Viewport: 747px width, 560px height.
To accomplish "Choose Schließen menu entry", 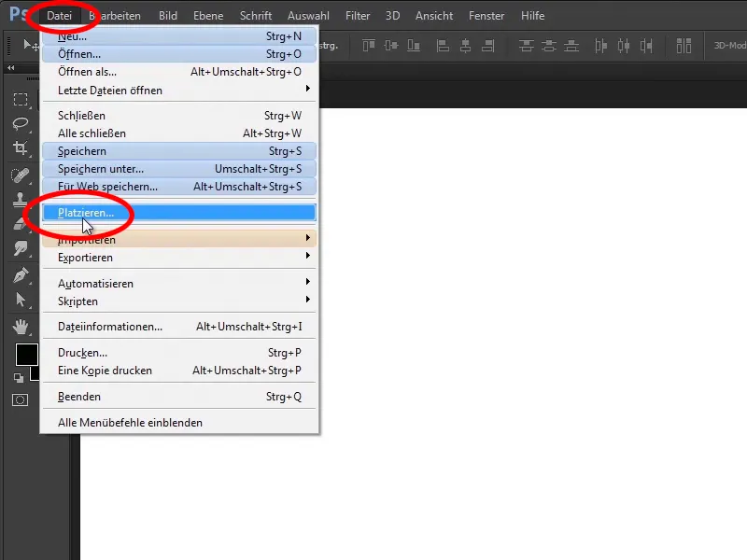I will pyautogui.click(x=179, y=116).
